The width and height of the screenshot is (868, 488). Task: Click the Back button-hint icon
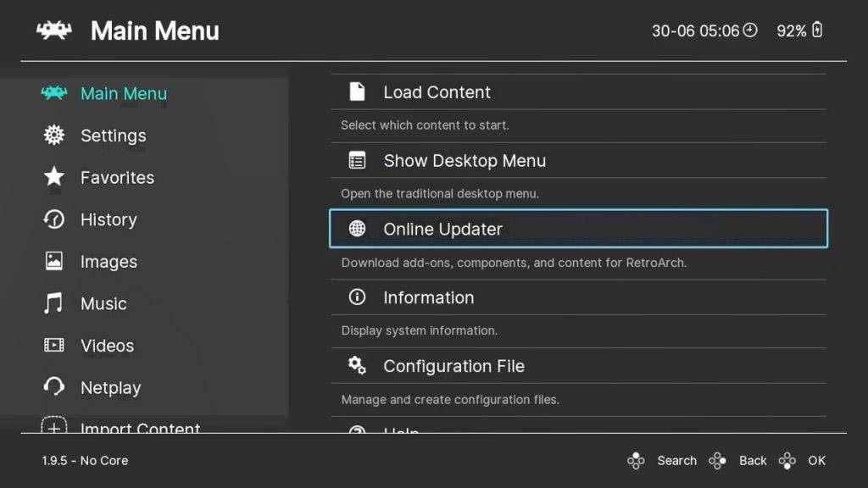(x=717, y=460)
